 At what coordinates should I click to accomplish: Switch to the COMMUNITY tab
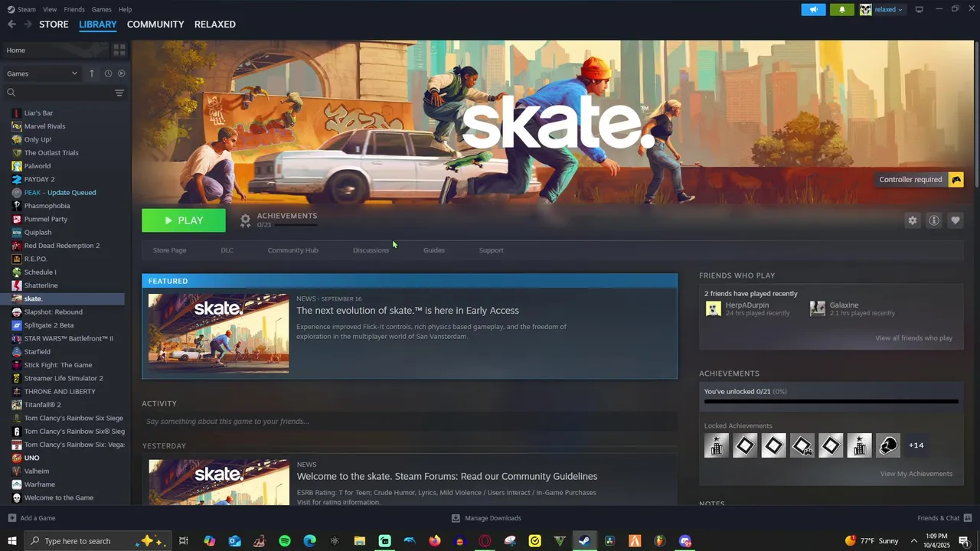click(x=155, y=24)
